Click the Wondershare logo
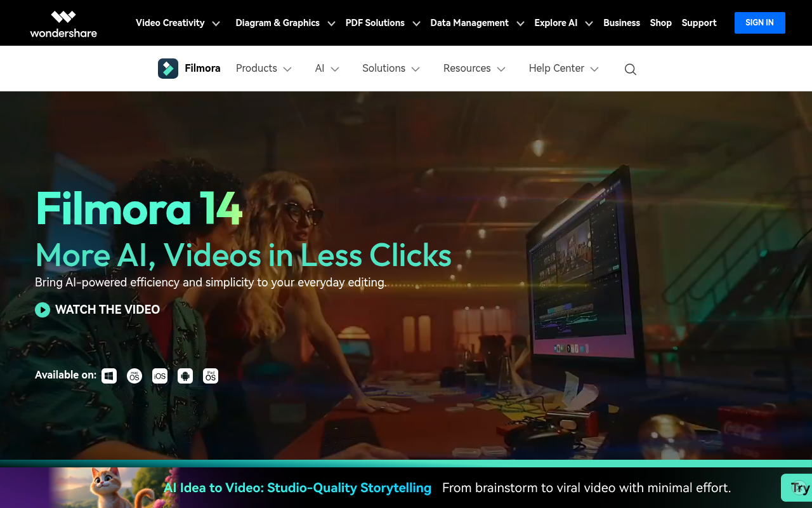Viewport: 812px width, 508px height. 63,23
